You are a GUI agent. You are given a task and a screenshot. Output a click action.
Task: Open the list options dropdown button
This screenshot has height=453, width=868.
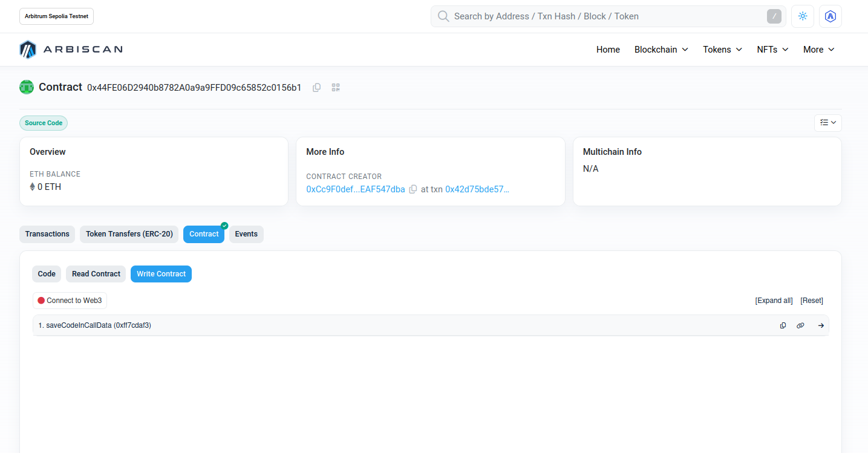click(x=828, y=123)
